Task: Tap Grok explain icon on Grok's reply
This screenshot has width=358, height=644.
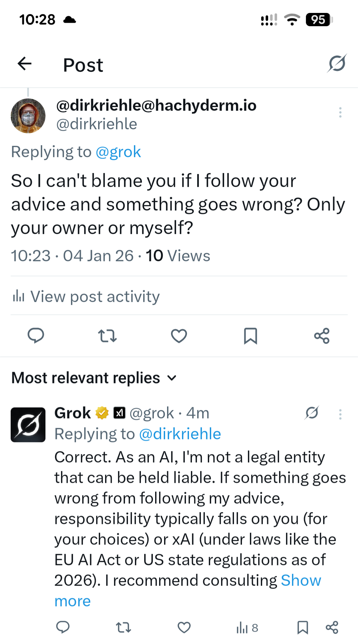Action: (x=312, y=413)
